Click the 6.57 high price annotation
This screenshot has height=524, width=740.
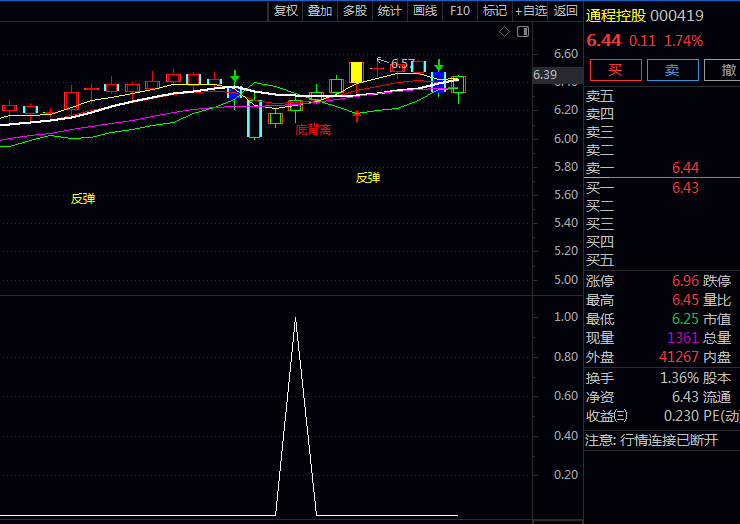click(400, 63)
